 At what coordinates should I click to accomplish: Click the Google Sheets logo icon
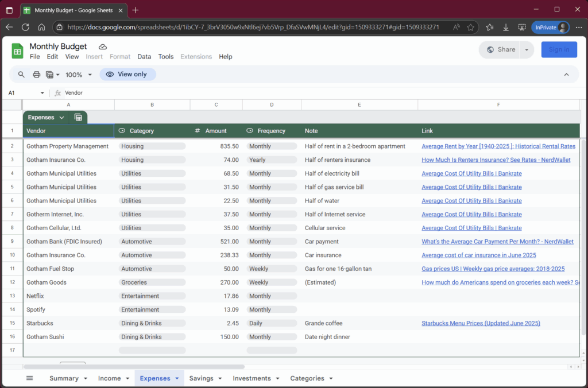tap(17, 51)
